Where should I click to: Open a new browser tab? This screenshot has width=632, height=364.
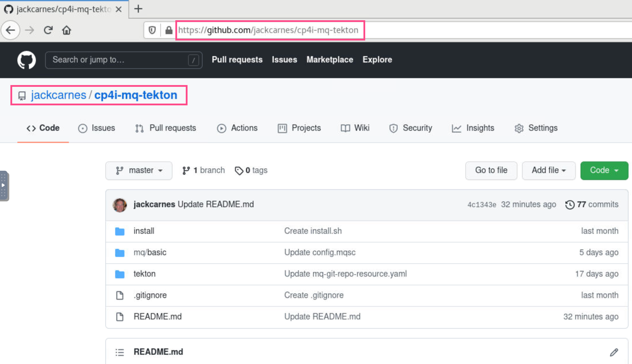(138, 9)
